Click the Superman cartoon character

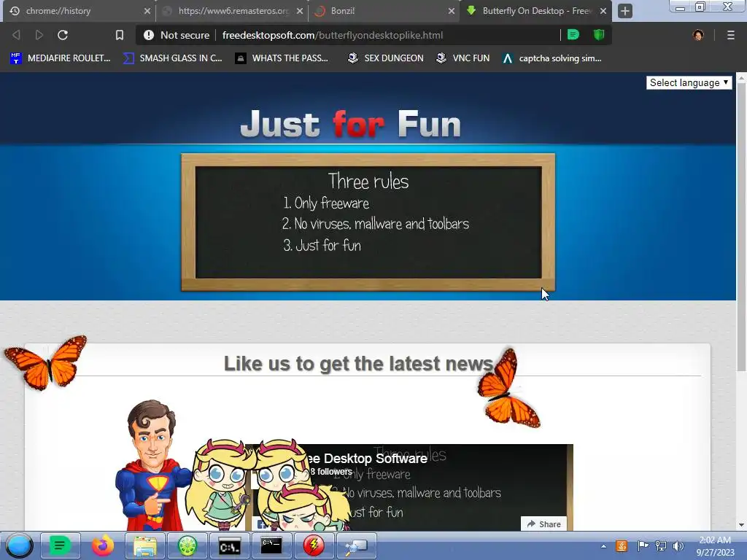[152, 465]
